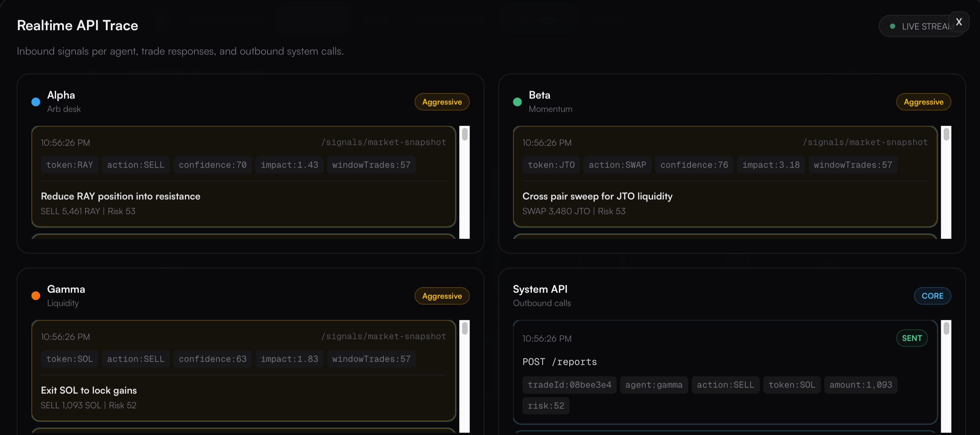The image size is (980, 435).
Task: Click the Beta panel scrollbar thumb
Action: (946, 134)
